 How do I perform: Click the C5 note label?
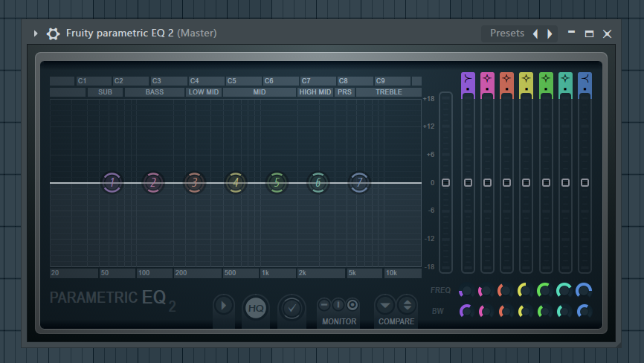coord(232,81)
